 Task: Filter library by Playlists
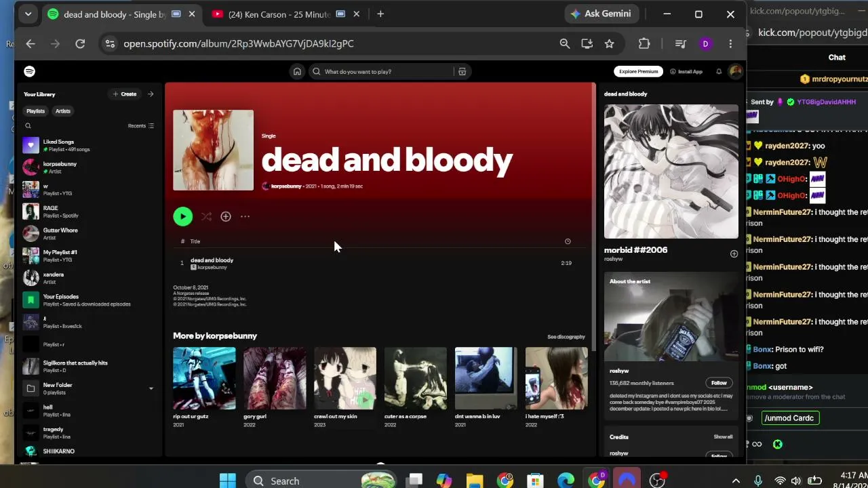coord(35,110)
